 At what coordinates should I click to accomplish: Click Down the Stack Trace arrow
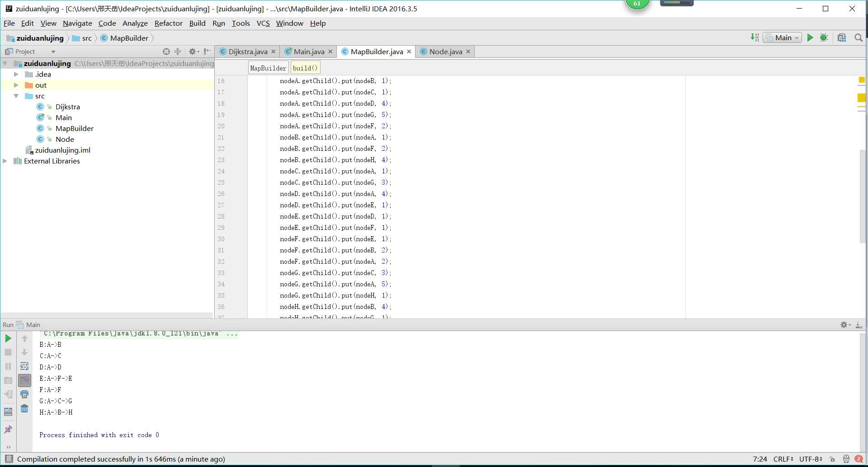[x=24, y=352]
